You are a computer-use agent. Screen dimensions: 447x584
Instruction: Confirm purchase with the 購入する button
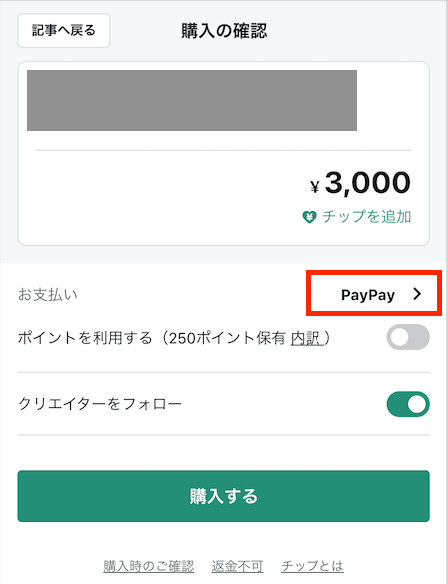pyautogui.click(x=224, y=496)
